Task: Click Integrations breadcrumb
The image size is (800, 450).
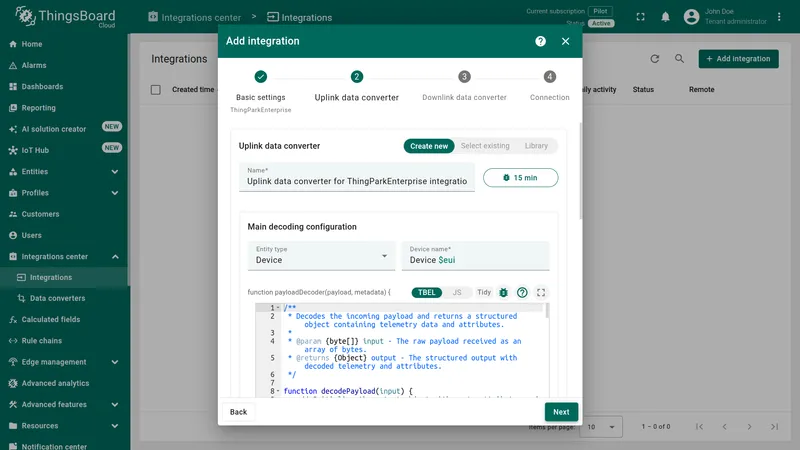Action: pyautogui.click(x=299, y=17)
